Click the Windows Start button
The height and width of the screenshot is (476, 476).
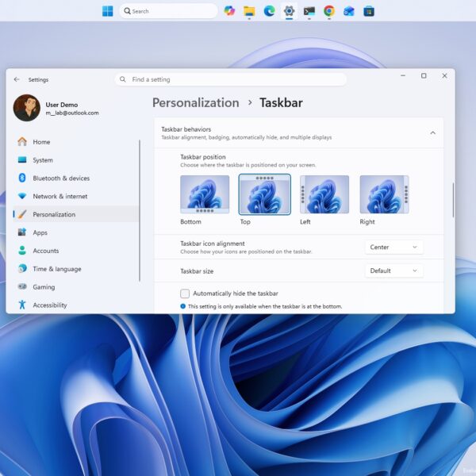[107, 11]
